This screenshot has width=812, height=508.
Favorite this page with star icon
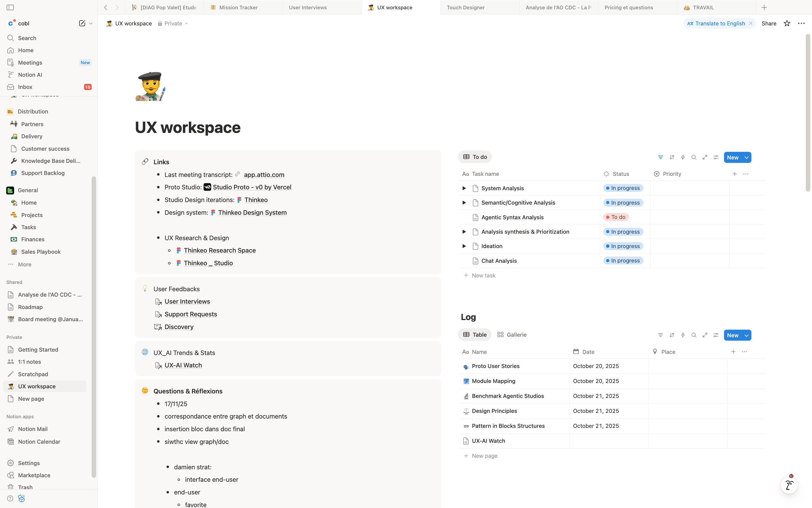tap(787, 23)
